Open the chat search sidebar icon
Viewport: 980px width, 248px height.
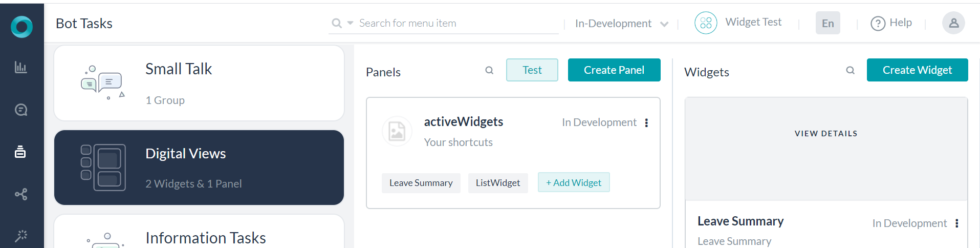[21, 110]
